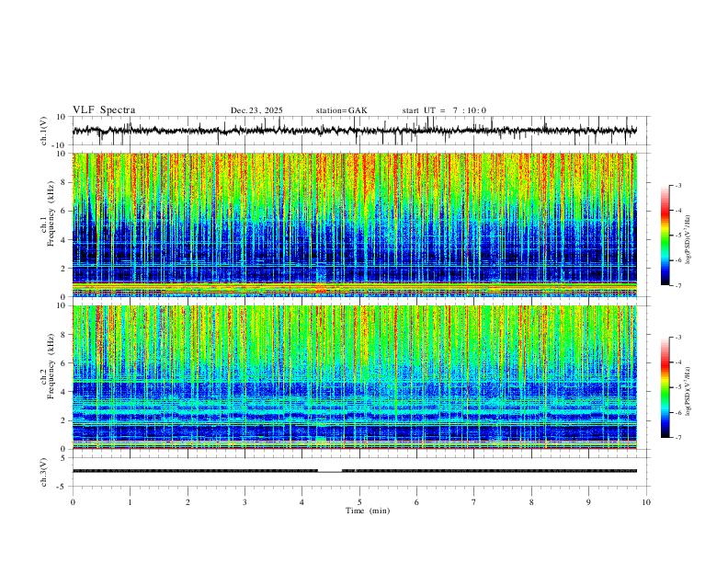This screenshot has width=728, height=563.
Task: Click the time axis end tick label "10"
Action: [646, 502]
